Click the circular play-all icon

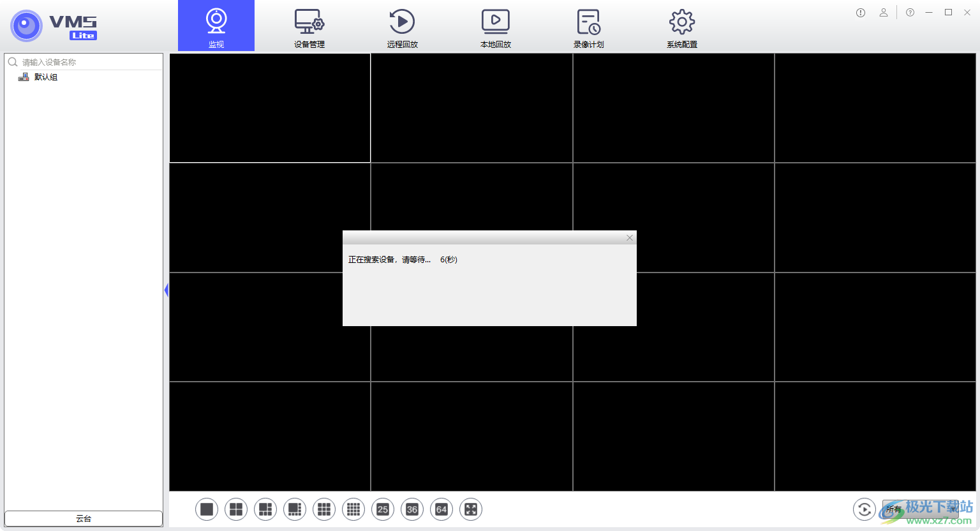click(864, 509)
